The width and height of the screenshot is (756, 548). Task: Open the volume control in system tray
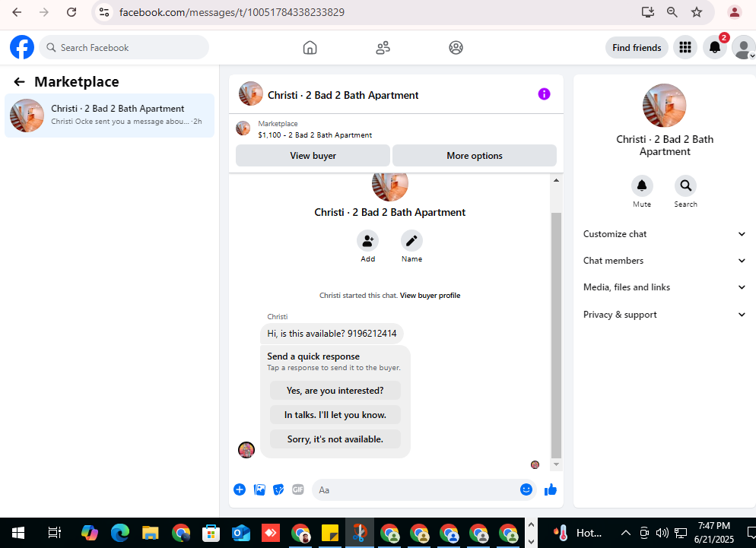(662, 533)
